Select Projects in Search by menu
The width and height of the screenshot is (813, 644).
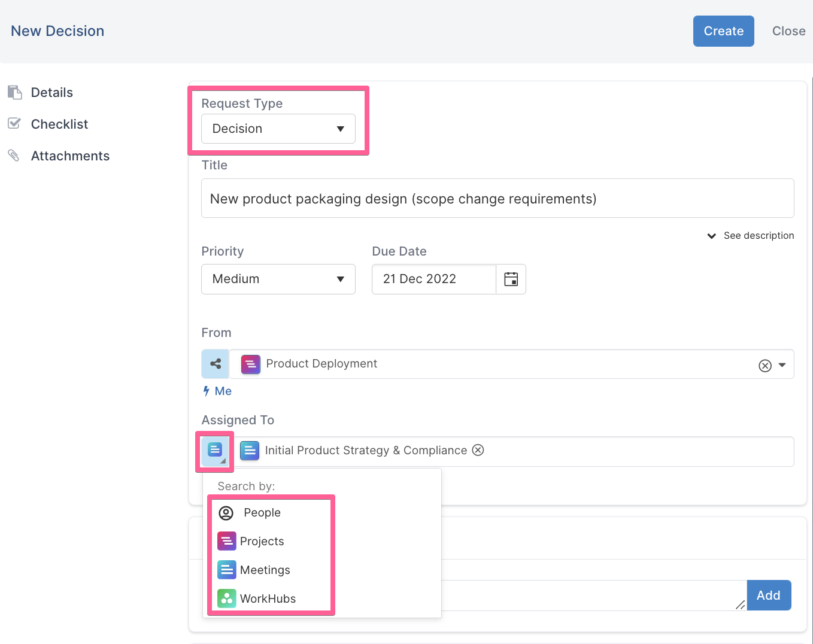(262, 542)
